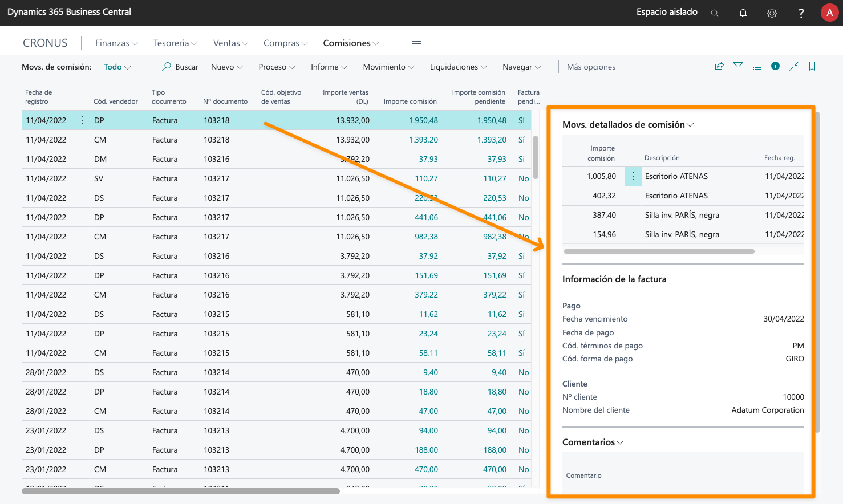
Task: Select Escritorio ATENAS 402,32 row
Action: 683,196
